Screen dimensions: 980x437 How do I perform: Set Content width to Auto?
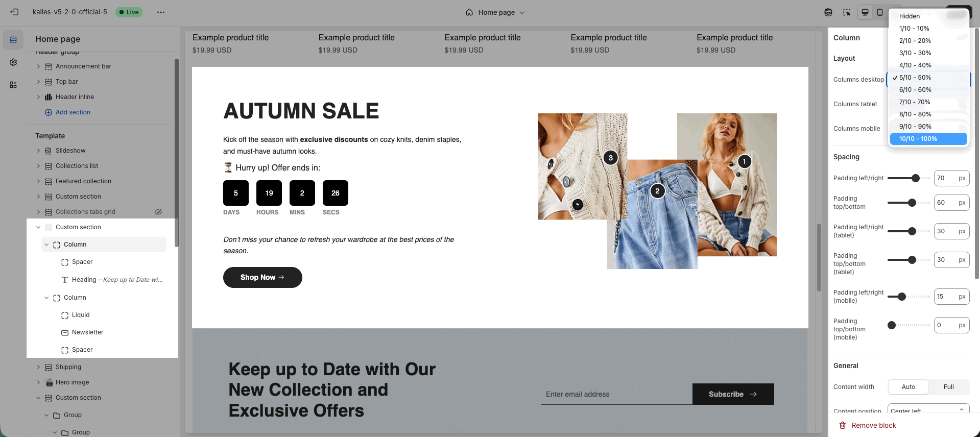pos(908,387)
